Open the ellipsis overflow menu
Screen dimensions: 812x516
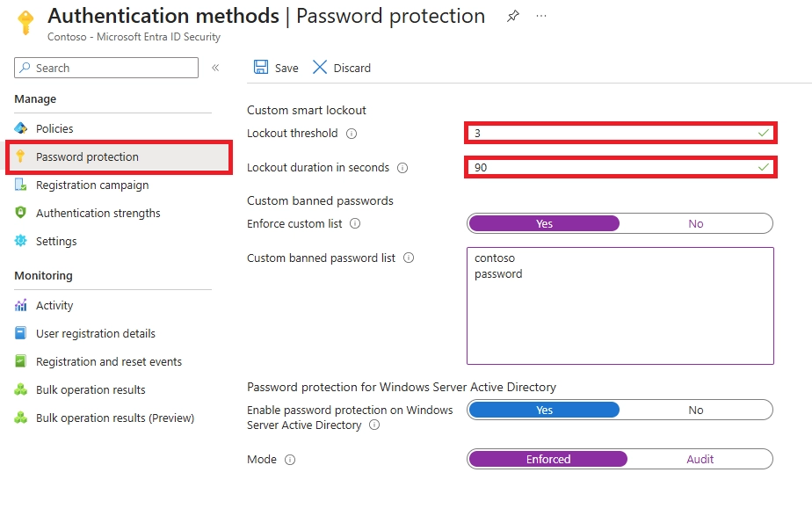[x=541, y=15]
